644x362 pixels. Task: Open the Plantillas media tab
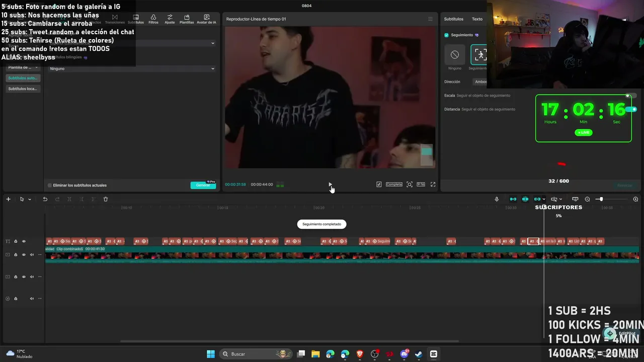pyautogui.click(x=187, y=19)
